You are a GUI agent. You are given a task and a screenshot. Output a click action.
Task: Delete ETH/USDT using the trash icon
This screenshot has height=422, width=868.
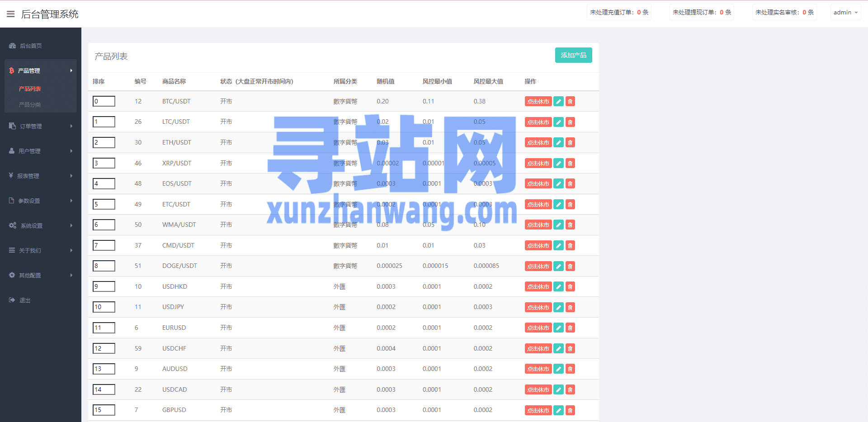pos(570,143)
